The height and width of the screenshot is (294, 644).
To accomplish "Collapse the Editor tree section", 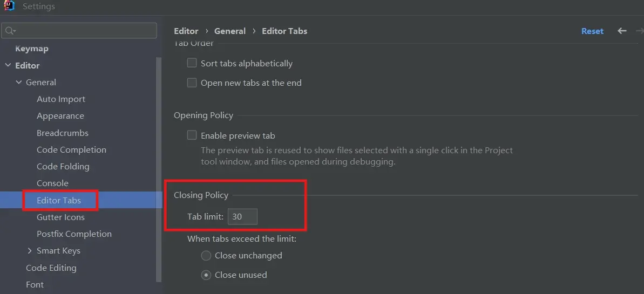I will 8,65.
